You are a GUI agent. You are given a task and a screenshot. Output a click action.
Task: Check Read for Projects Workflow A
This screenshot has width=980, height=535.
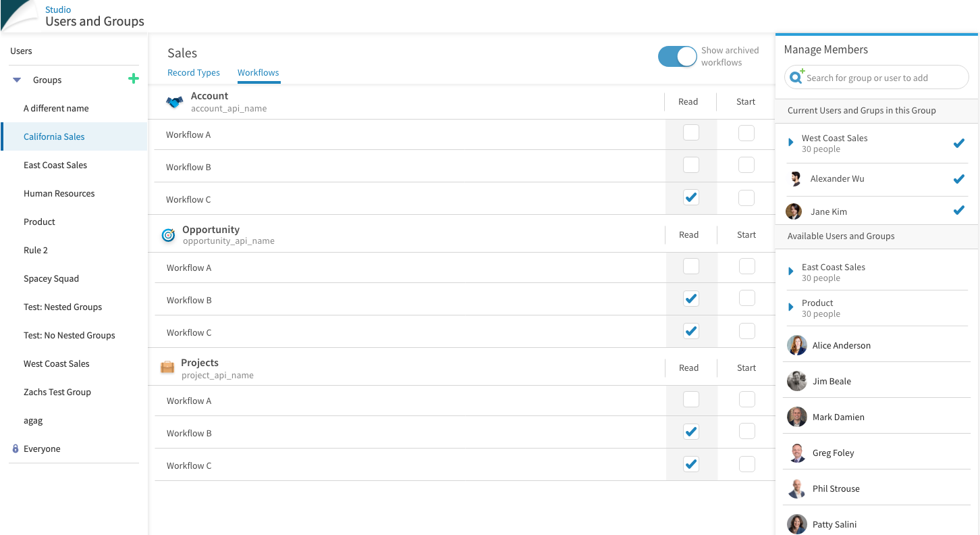pyautogui.click(x=690, y=399)
